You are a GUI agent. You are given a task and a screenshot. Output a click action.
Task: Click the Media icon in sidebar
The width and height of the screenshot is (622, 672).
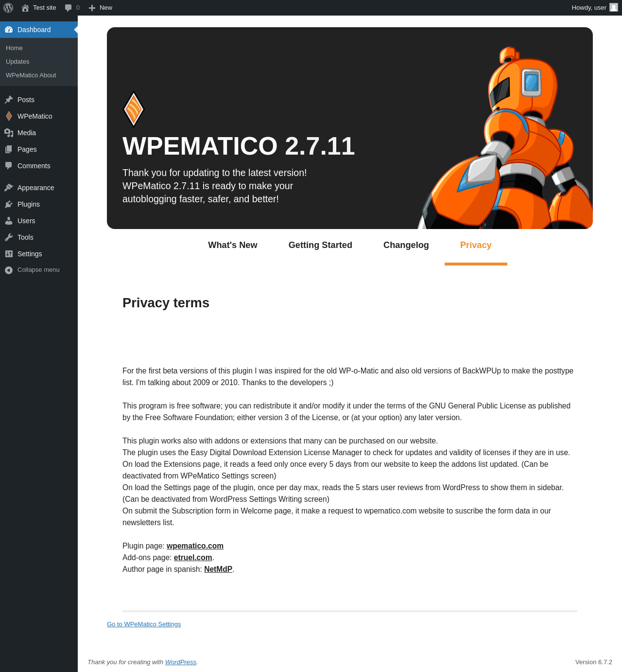point(9,133)
